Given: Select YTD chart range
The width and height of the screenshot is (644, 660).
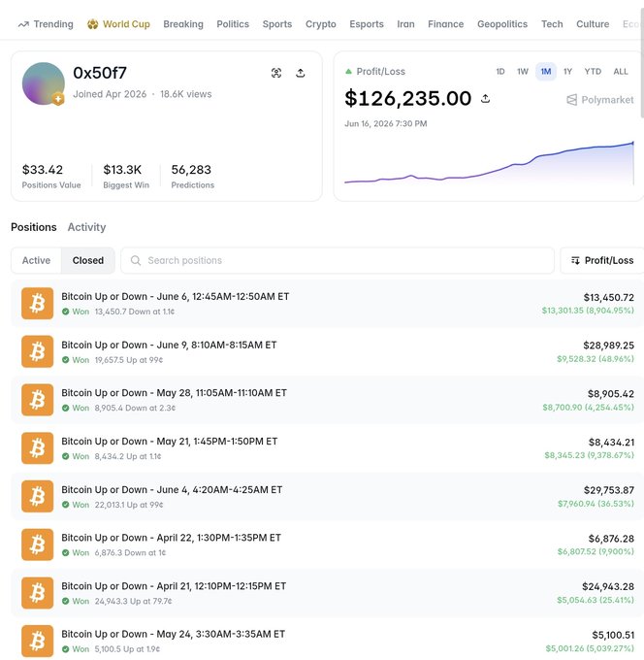Looking at the screenshot, I should (x=593, y=72).
